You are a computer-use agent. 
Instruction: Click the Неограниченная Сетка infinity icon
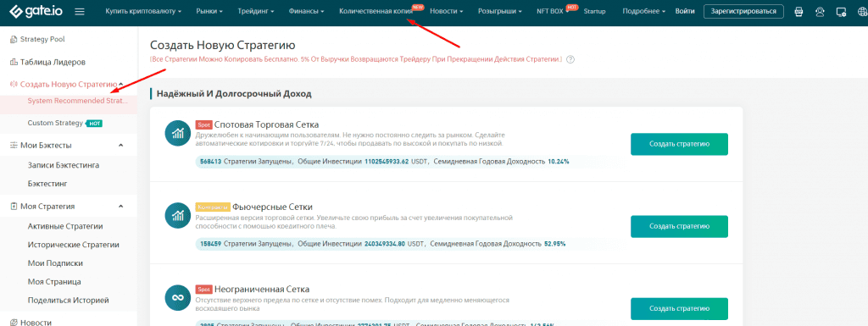[x=178, y=298]
